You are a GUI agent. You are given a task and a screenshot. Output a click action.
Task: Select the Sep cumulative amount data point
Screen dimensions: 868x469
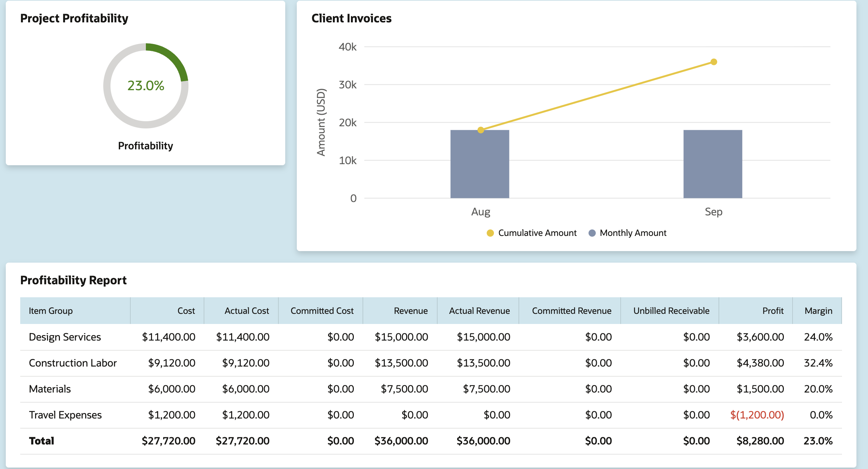pyautogui.click(x=714, y=62)
